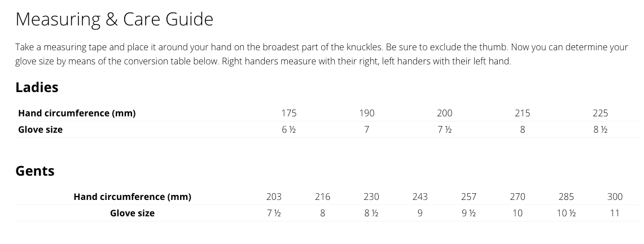Click the Ladies section heading

(x=37, y=87)
